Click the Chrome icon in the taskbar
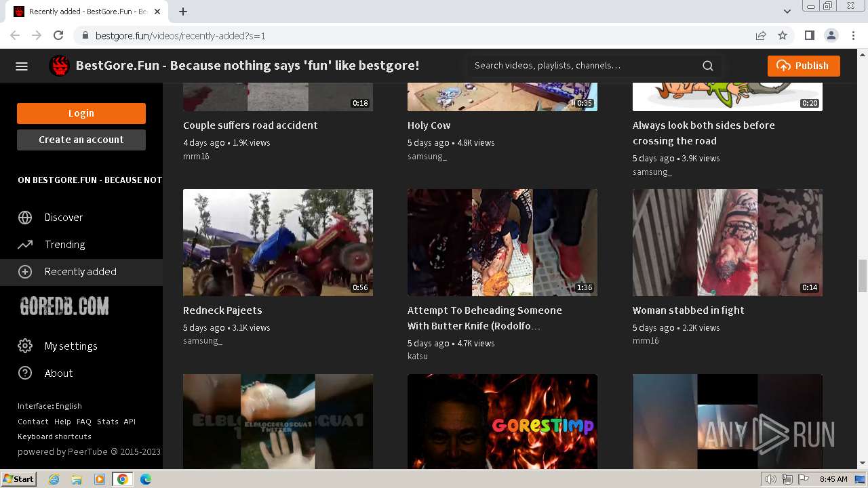 tap(123, 479)
